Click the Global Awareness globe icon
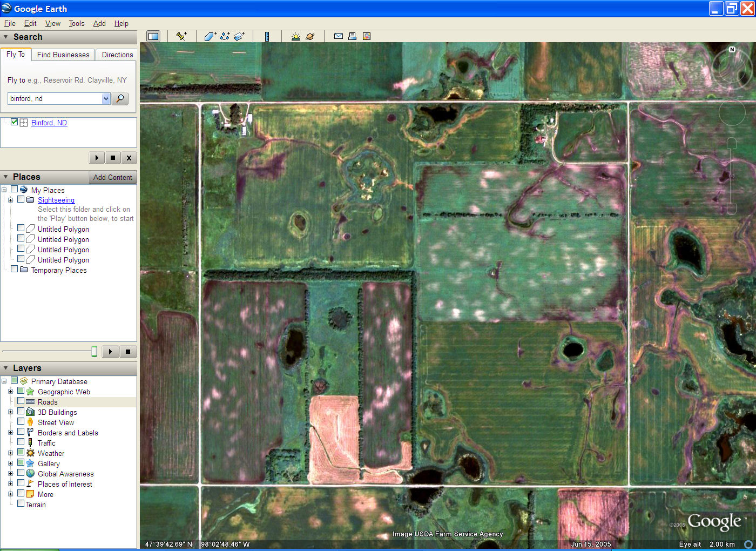 click(x=30, y=473)
